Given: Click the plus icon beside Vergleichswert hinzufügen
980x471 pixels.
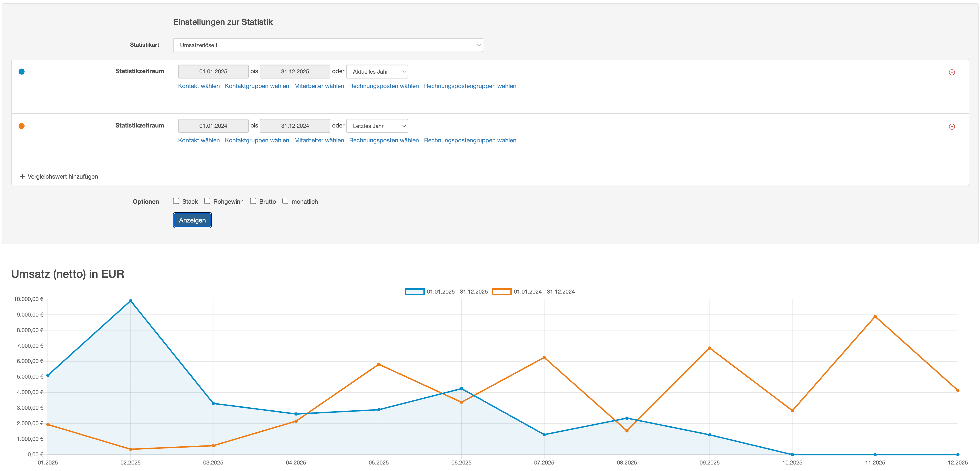Looking at the screenshot, I should [x=23, y=176].
